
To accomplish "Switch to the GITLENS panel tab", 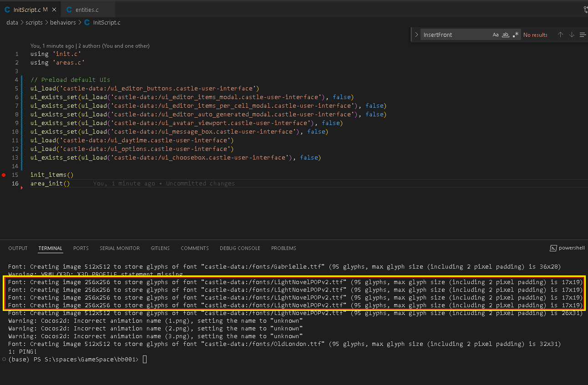I will point(160,248).
